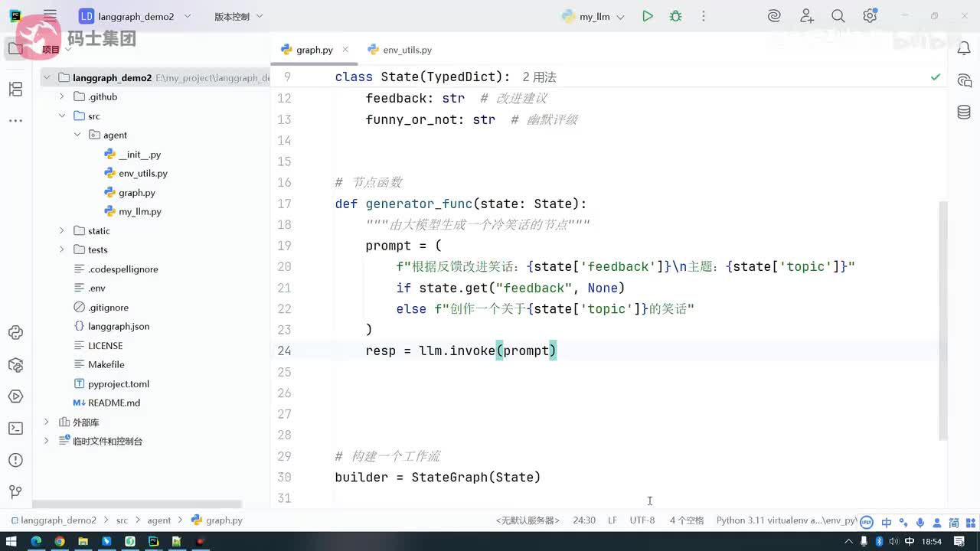Open README.md in the tree
The image size is (980, 551).
click(x=114, y=403)
